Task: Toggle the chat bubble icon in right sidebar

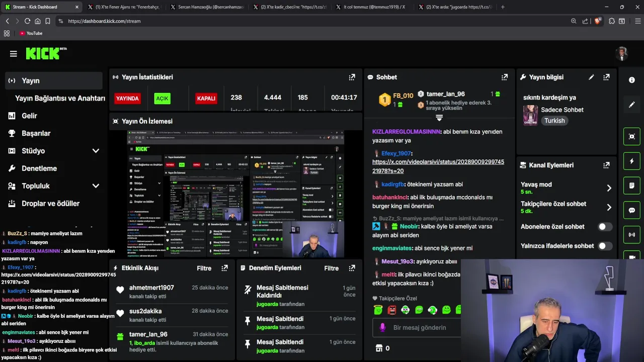Action: coord(632,210)
